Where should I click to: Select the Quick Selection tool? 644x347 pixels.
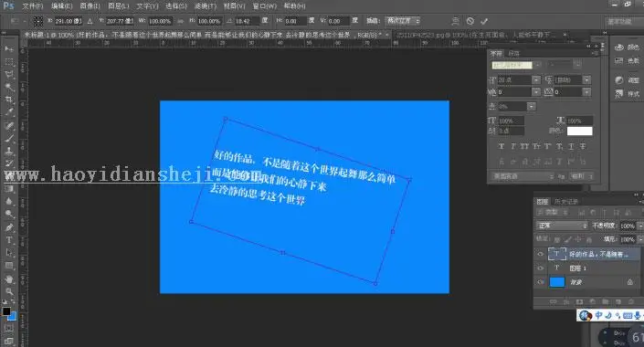tap(9, 87)
